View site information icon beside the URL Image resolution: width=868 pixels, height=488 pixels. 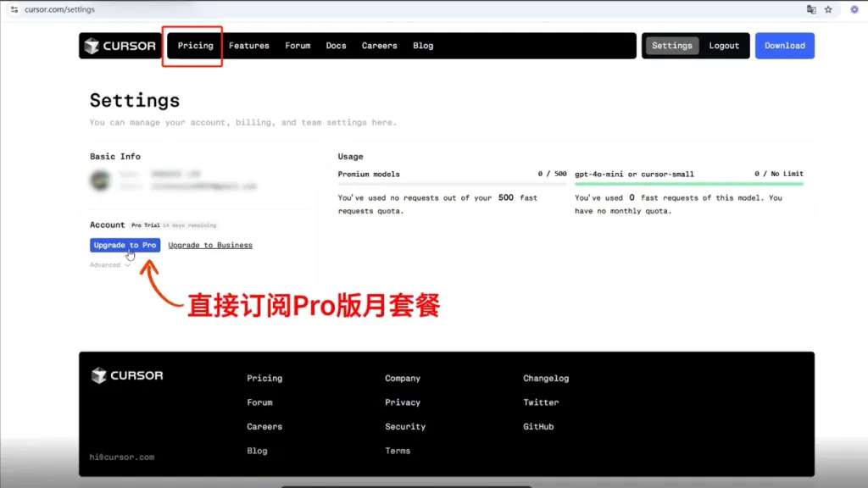point(14,9)
